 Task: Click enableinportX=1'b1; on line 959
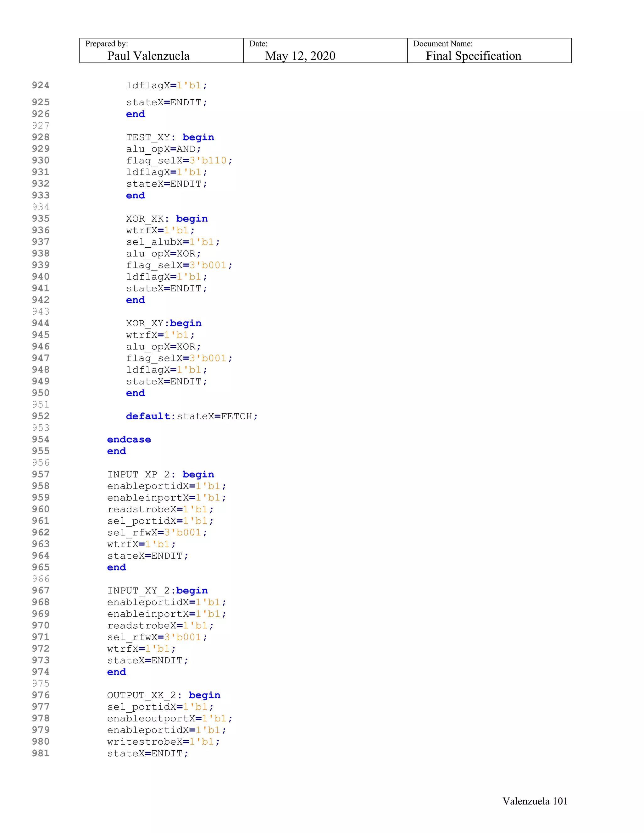pos(167,498)
